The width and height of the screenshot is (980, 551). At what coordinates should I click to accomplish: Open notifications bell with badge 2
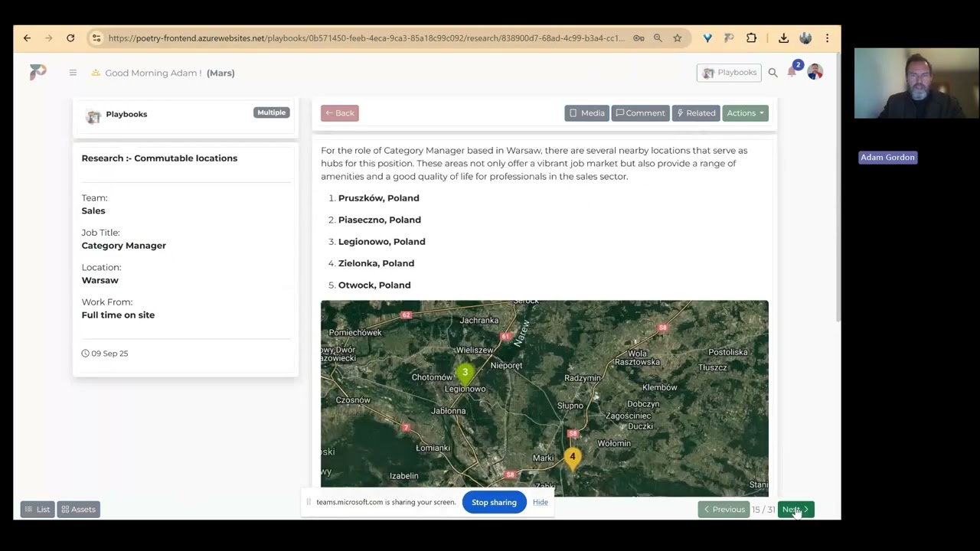792,71
